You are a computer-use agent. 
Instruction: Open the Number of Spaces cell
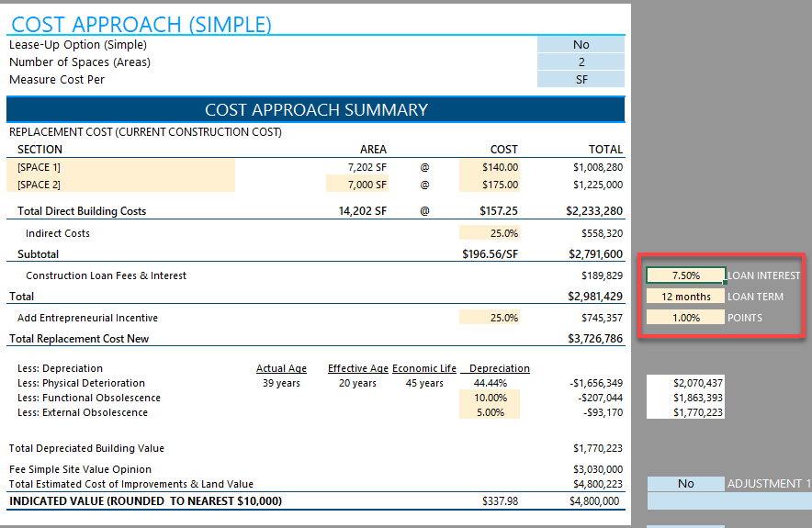pos(581,62)
